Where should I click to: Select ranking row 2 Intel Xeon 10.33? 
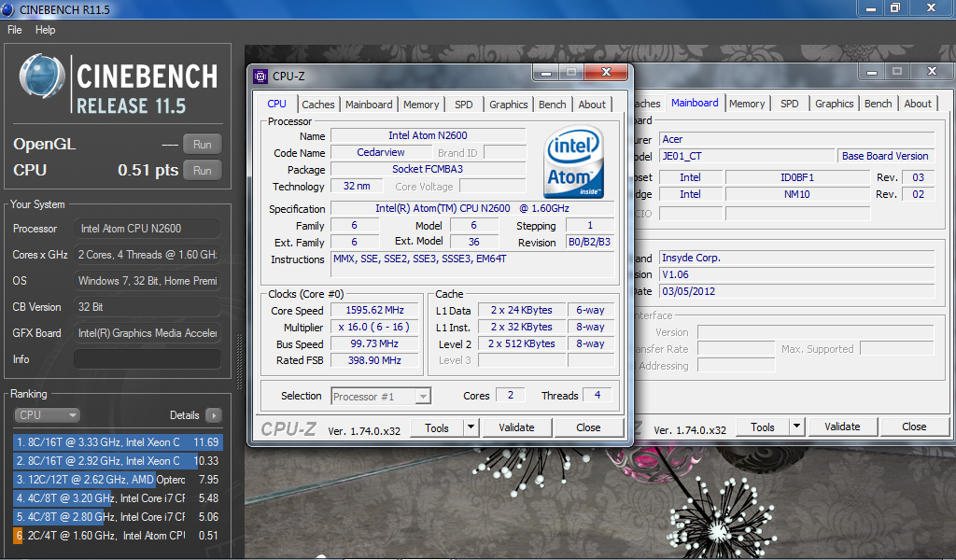[118, 461]
